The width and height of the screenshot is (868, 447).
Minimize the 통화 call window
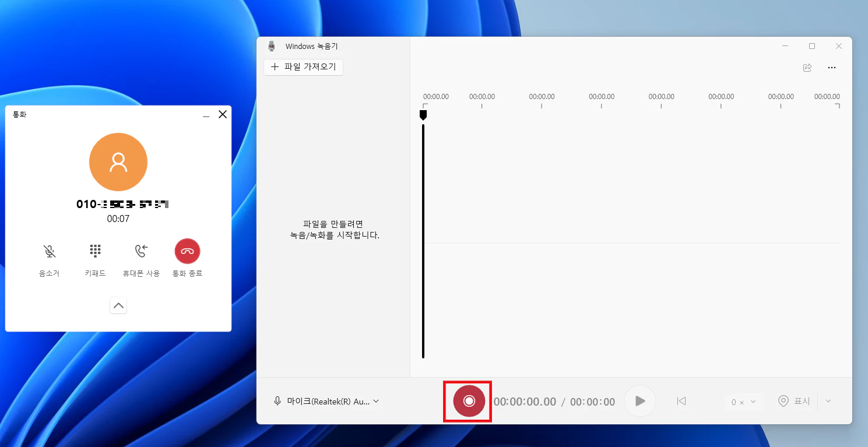[x=206, y=115]
